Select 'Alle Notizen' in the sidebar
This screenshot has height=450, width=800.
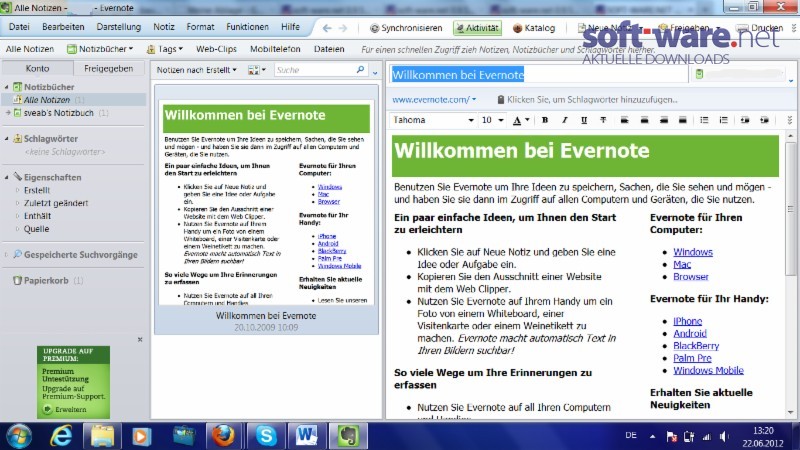(74, 100)
